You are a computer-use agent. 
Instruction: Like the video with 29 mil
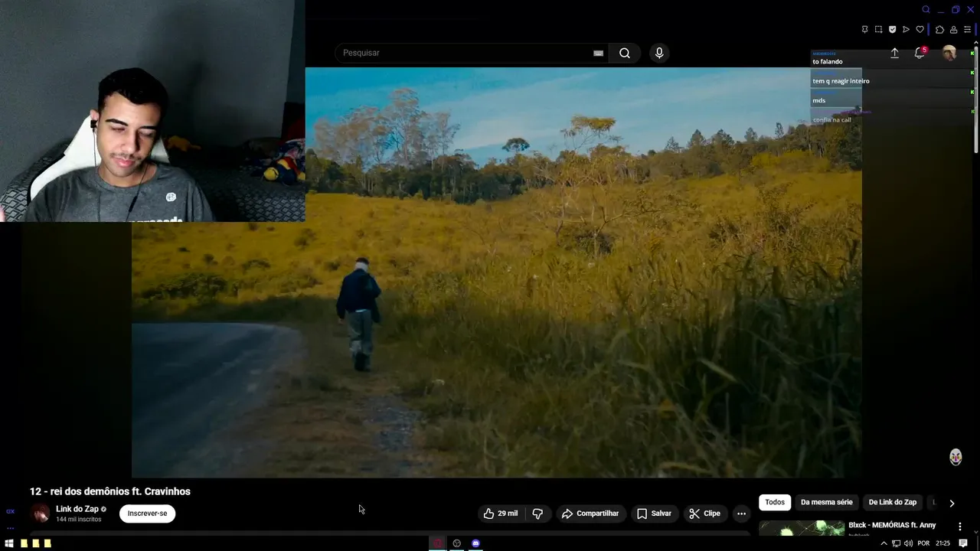(x=501, y=514)
